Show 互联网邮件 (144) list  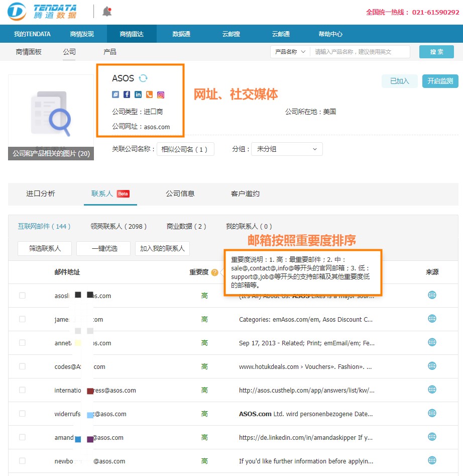point(44,227)
